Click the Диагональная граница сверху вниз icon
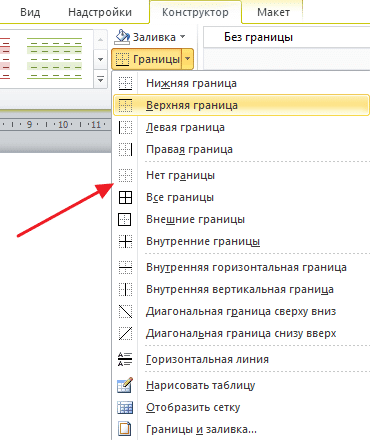 click(x=125, y=311)
